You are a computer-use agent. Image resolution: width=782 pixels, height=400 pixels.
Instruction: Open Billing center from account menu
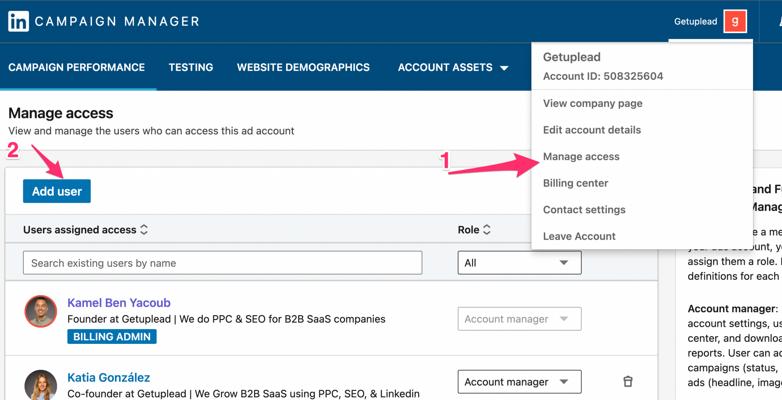click(575, 183)
